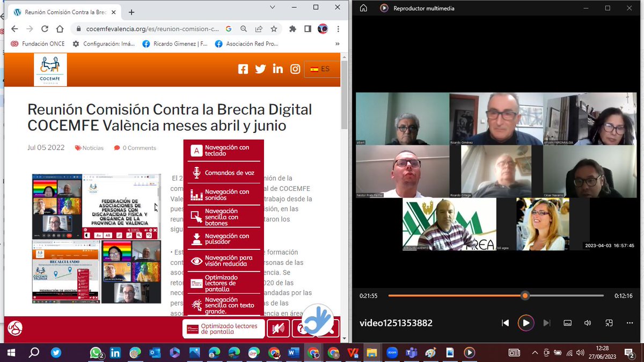Open COCEMFE Instagram page icon
Screen dimensions: 644x362
pyautogui.click(x=295, y=69)
